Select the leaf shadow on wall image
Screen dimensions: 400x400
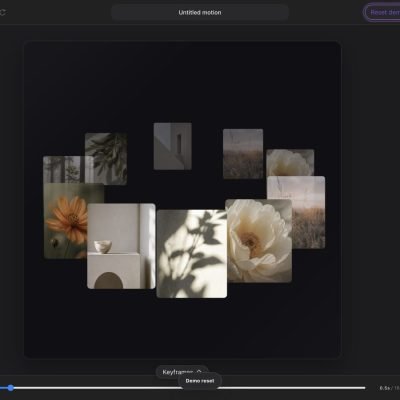pos(192,254)
